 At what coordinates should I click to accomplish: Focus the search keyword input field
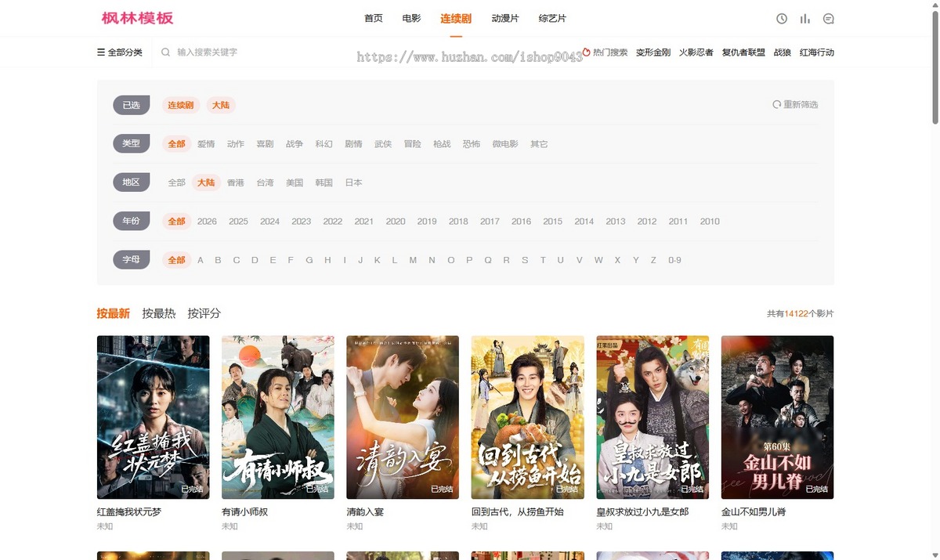pyautogui.click(x=251, y=52)
